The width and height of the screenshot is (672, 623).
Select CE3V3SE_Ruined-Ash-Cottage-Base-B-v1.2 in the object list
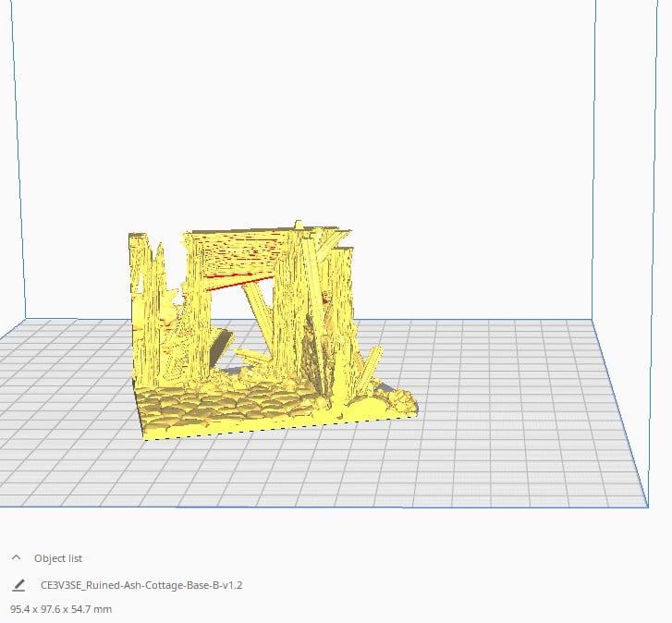click(x=141, y=585)
